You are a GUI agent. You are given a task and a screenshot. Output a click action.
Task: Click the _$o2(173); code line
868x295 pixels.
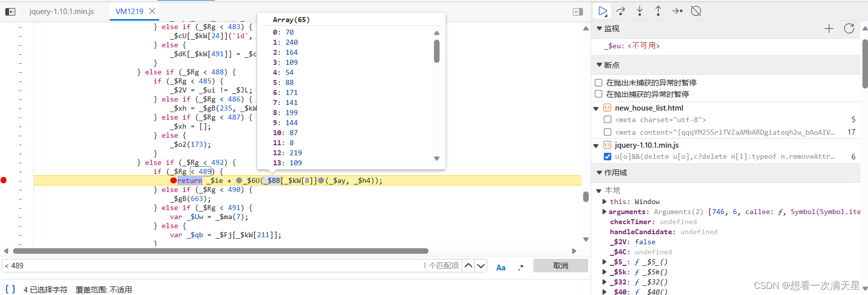190,144
